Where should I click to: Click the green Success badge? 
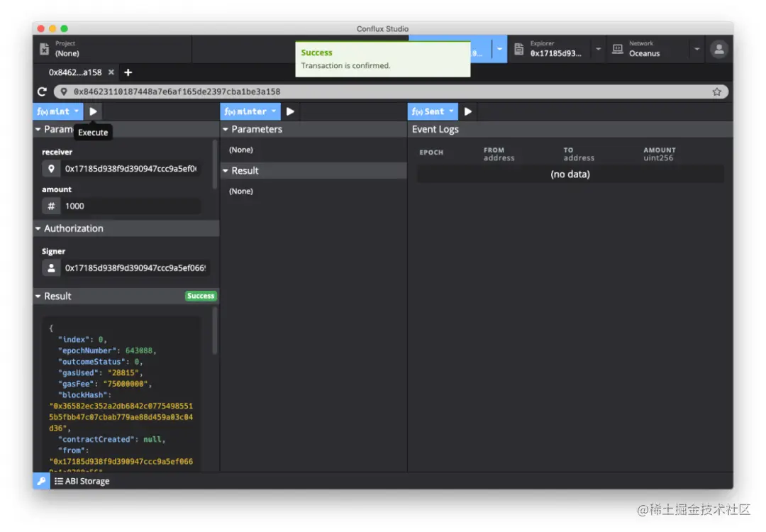(x=201, y=296)
